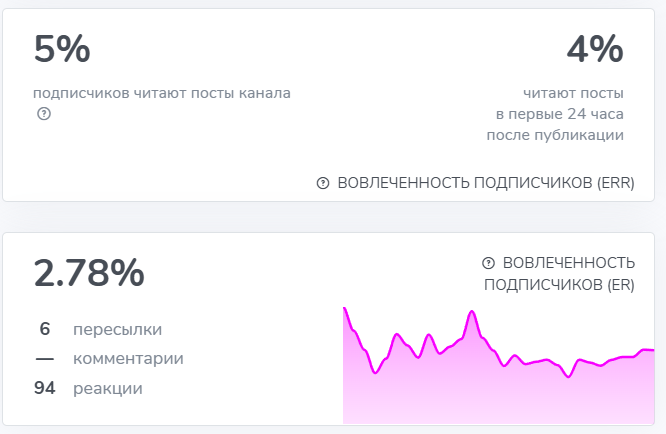The height and width of the screenshot is (434, 666).
Task: Select the 'комментарии' comments row label
Action: pyautogui.click(x=128, y=358)
